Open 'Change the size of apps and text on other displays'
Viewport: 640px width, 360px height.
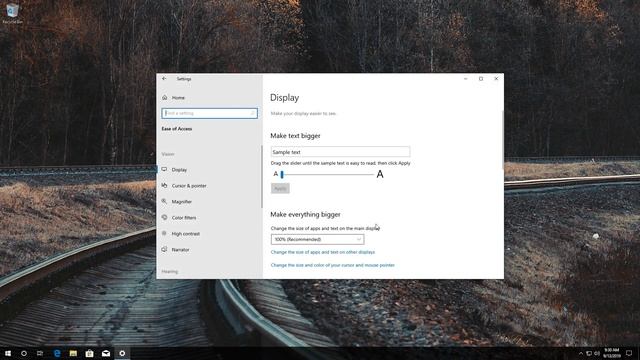(323, 252)
